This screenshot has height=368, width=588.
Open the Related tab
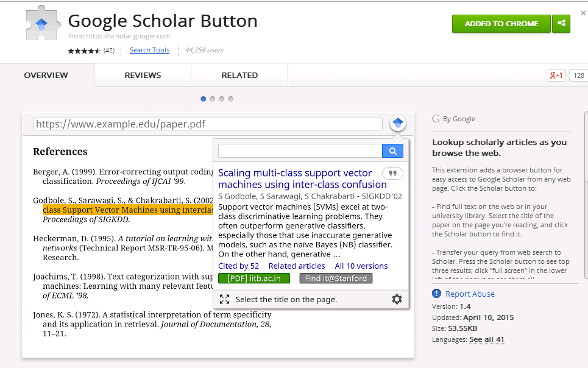pyautogui.click(x=239, y=76)
